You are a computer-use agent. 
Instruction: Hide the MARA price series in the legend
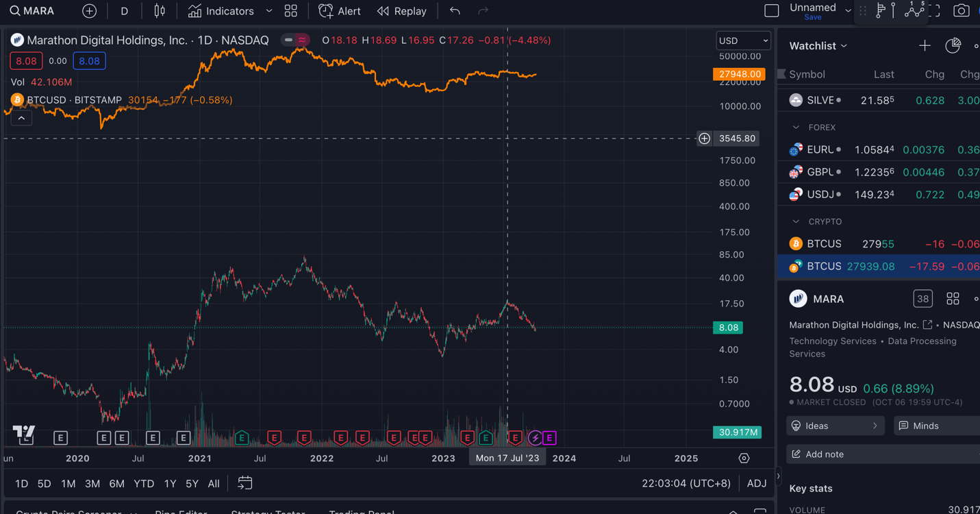point(288,40)
